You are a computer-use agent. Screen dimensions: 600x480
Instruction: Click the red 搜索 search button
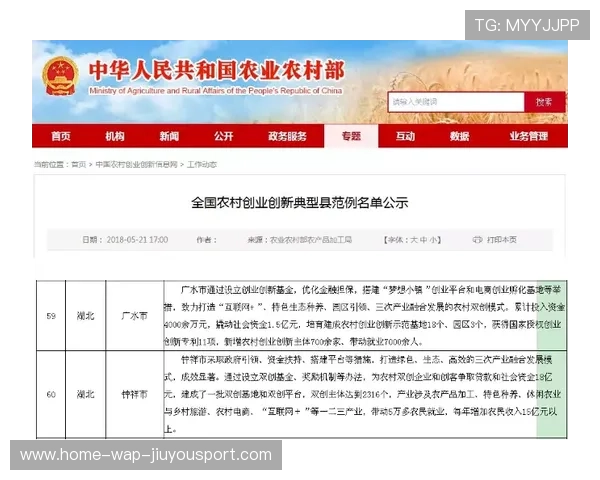(x=544, y=102)
